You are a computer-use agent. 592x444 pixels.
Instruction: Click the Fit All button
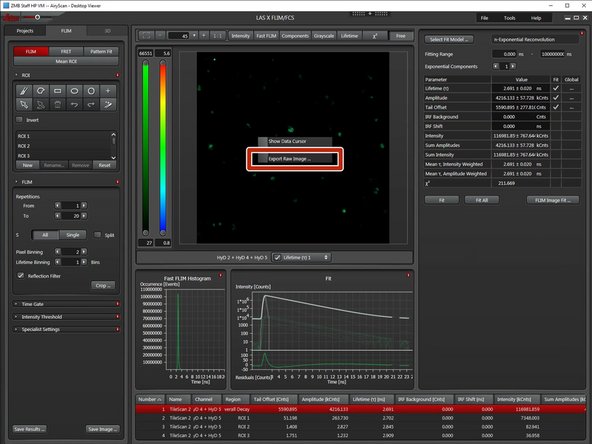pos(482,200)
